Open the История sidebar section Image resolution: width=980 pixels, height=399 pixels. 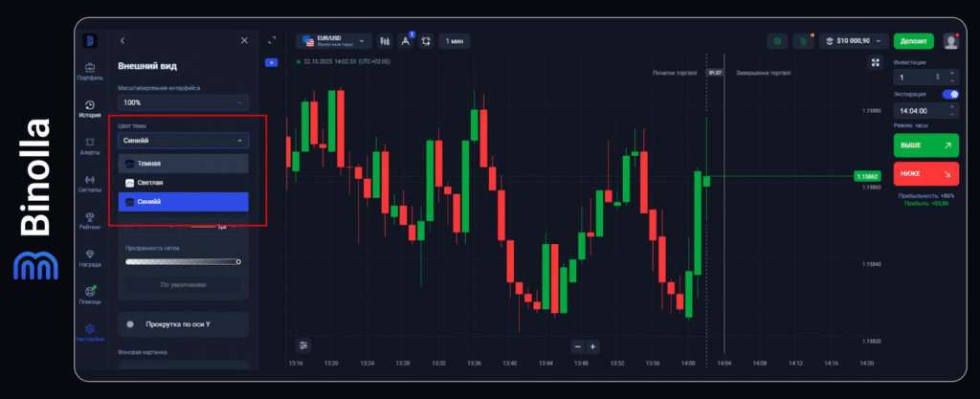pos(90,108)
